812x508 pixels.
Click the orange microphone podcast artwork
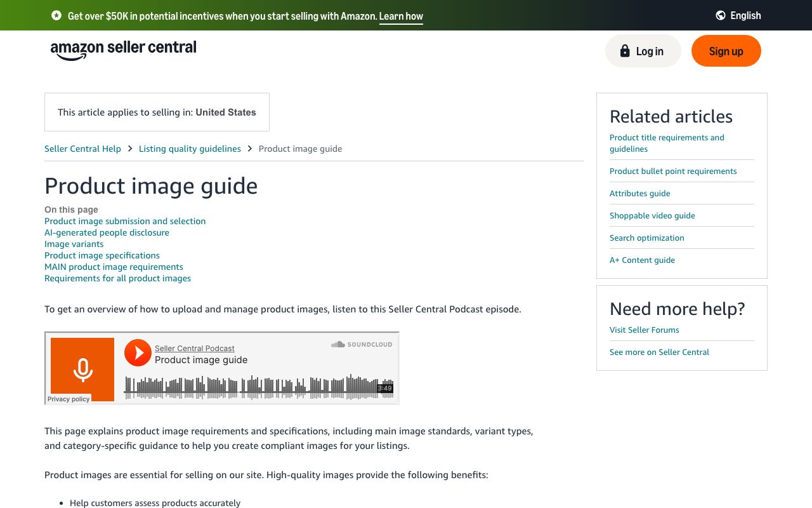pos(82,370)
